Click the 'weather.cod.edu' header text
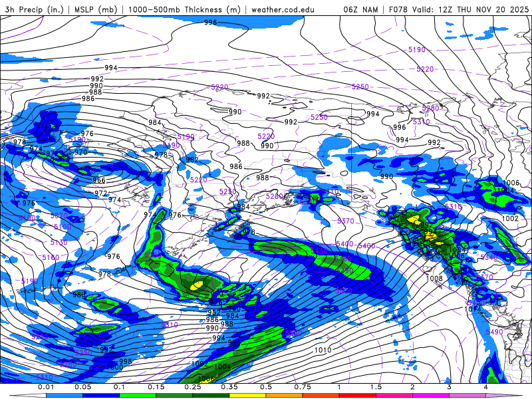Viewport: 532px width, 399px height. coord(283,9)
